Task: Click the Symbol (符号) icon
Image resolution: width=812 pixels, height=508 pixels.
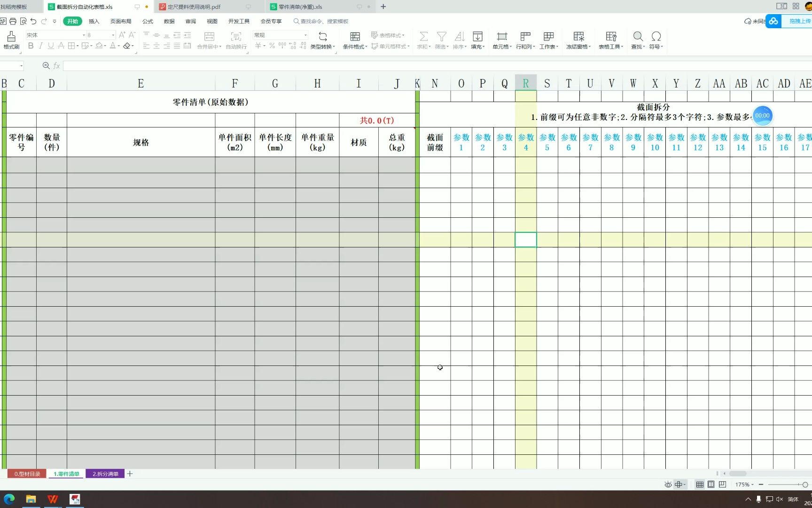Action: click(x=656, y=36)
